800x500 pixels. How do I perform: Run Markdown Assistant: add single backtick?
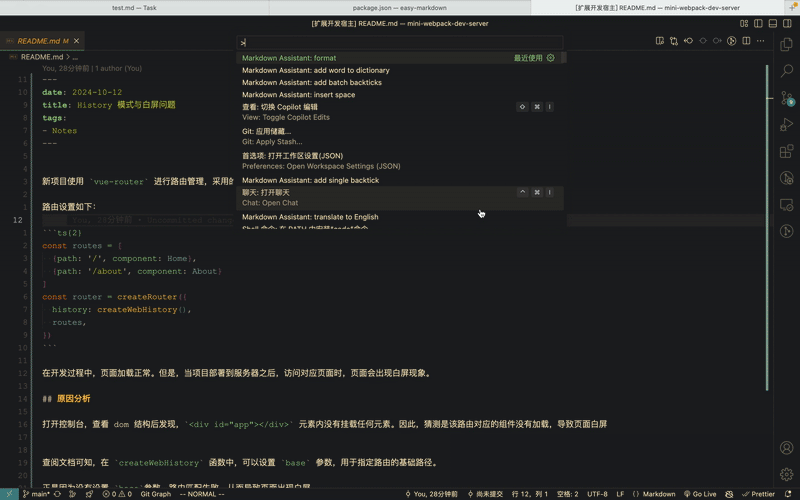pyautogui.click(x=399, y=180)
